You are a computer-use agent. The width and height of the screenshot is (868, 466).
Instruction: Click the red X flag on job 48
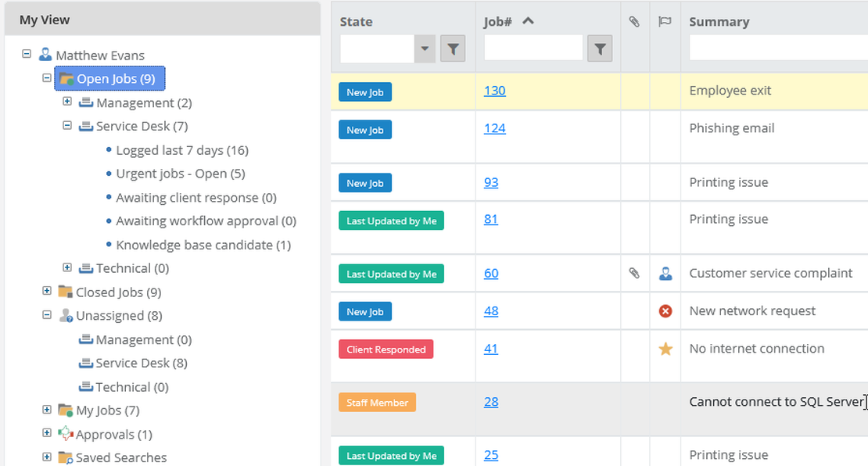click(x=665, y=311)
